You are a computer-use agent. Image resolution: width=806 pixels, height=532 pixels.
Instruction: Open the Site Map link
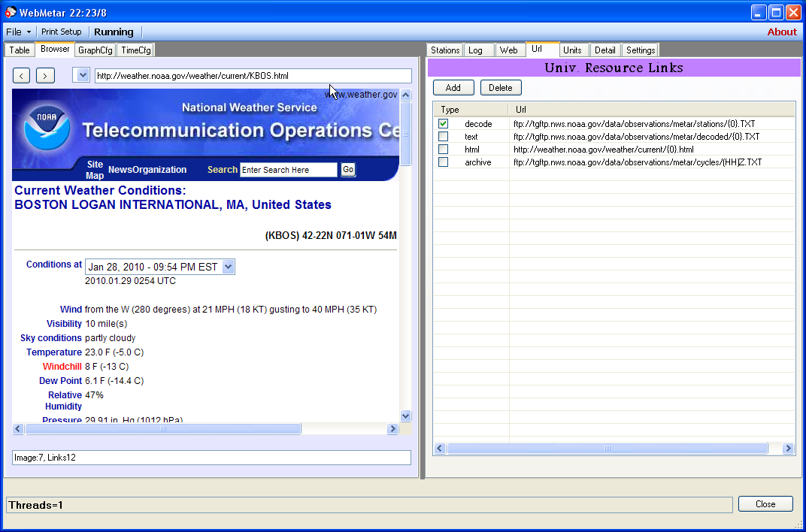(x=95, y=170)
